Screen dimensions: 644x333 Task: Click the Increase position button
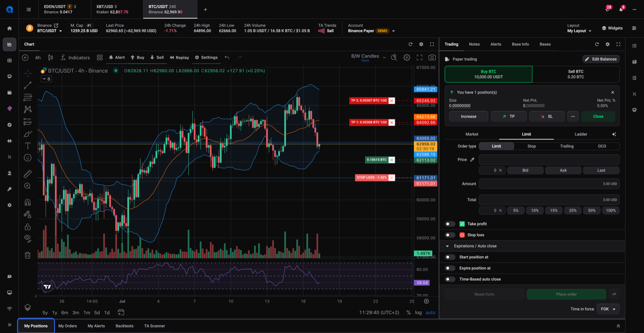pyautogui.click(x=469, y=116)
